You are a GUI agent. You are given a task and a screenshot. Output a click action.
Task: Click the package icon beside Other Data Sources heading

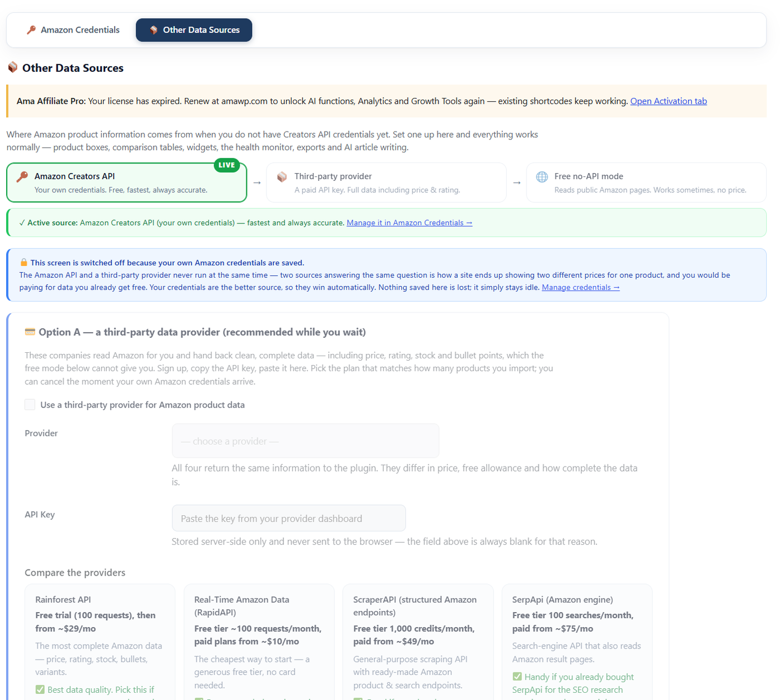click(12, 67)
